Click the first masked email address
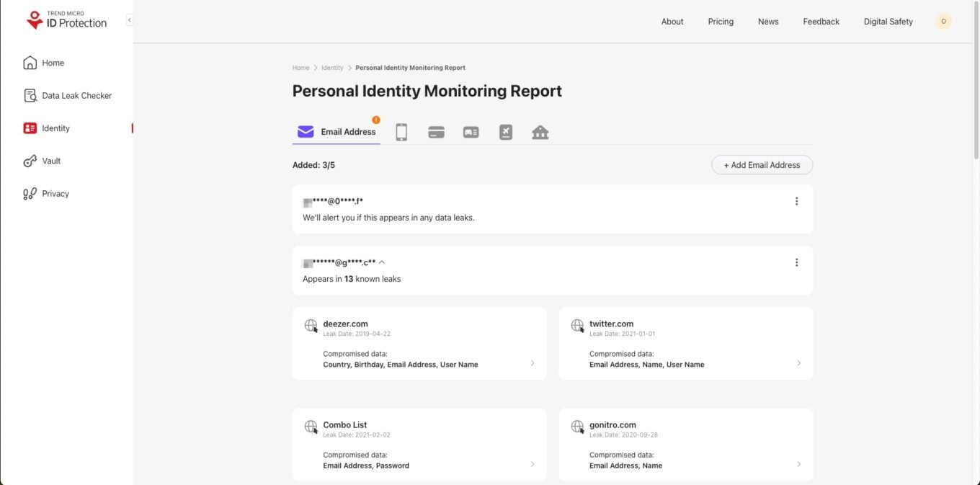The width and height of the screenshot is (980, 485). tap(332, 201)
